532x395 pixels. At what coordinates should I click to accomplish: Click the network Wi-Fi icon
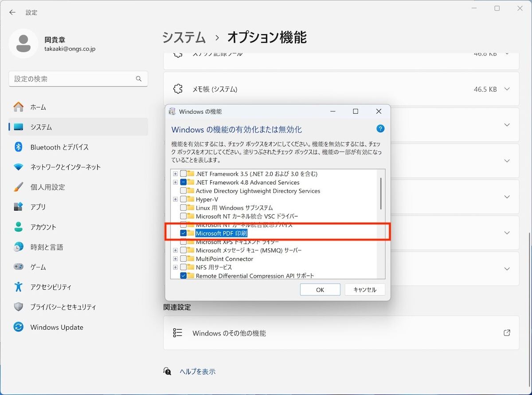point(18,167)
